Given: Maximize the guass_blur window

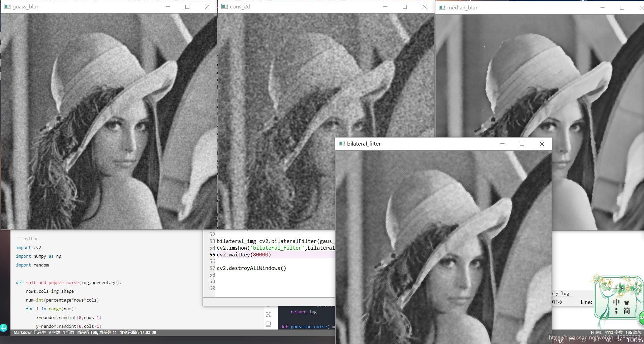Looking at the screenshot, I should tap(187, 6).
